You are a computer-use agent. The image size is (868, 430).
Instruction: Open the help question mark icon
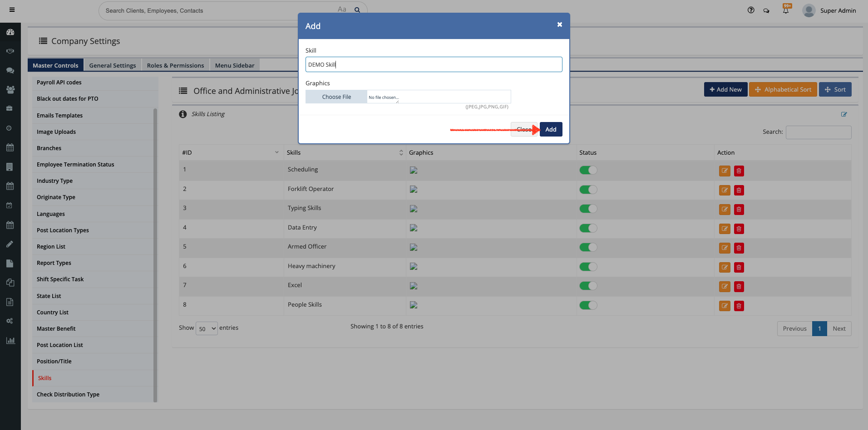[x=751, y=10]
